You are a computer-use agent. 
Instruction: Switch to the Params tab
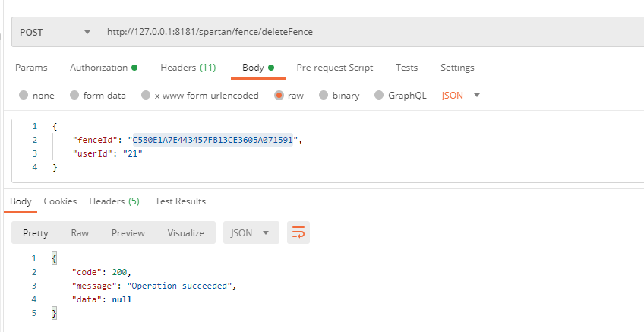pos(31,68)
